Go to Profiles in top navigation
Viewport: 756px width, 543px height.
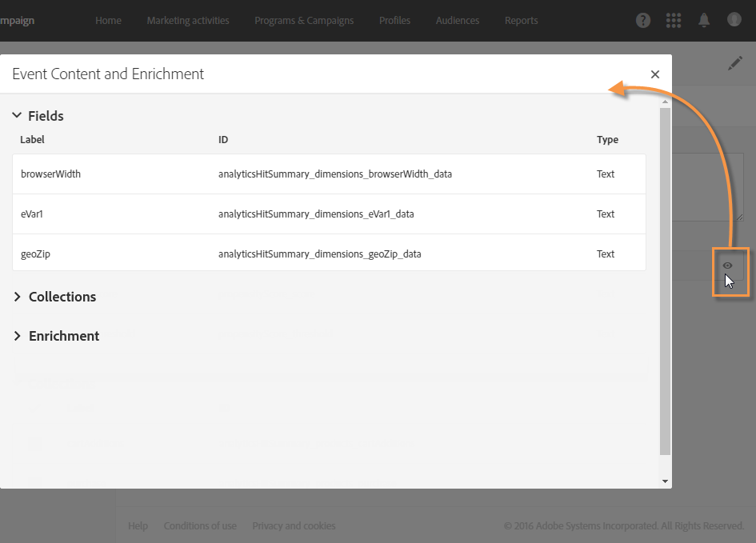tap(394, 20)
